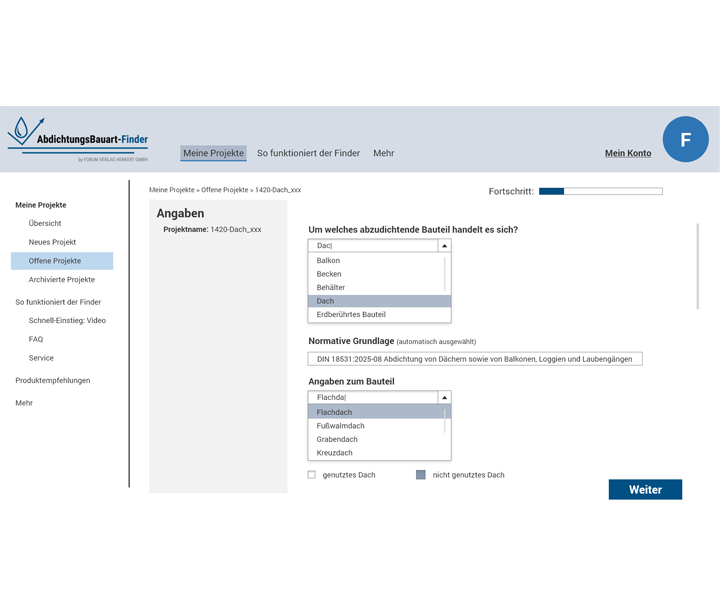Open So funktioniert der Finder menu
The height and width of the screenshot is (600, 720).
click(308, 153)
